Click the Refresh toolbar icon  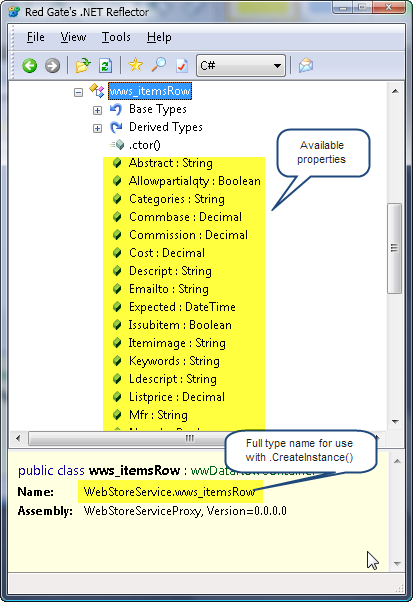point(105,66)
